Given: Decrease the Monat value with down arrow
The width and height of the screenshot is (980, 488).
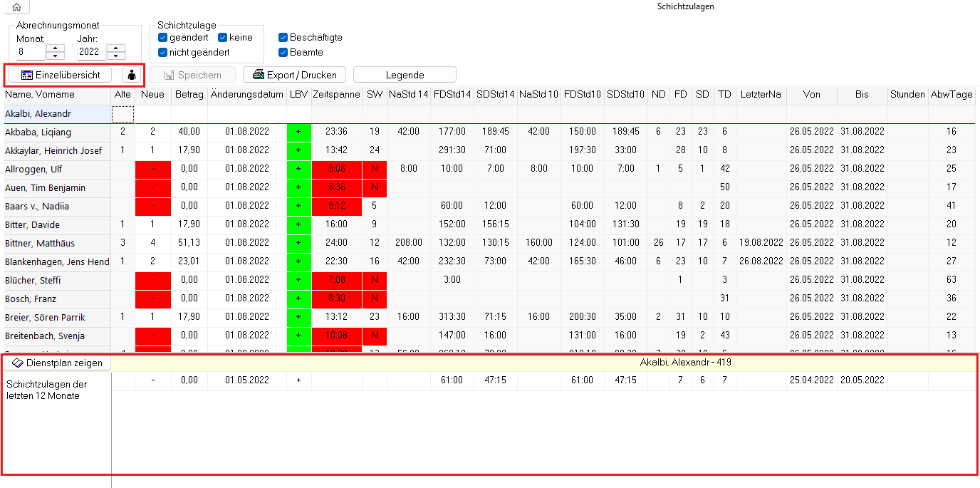Looking at the screenshot, I should click(x=56, y=56).
